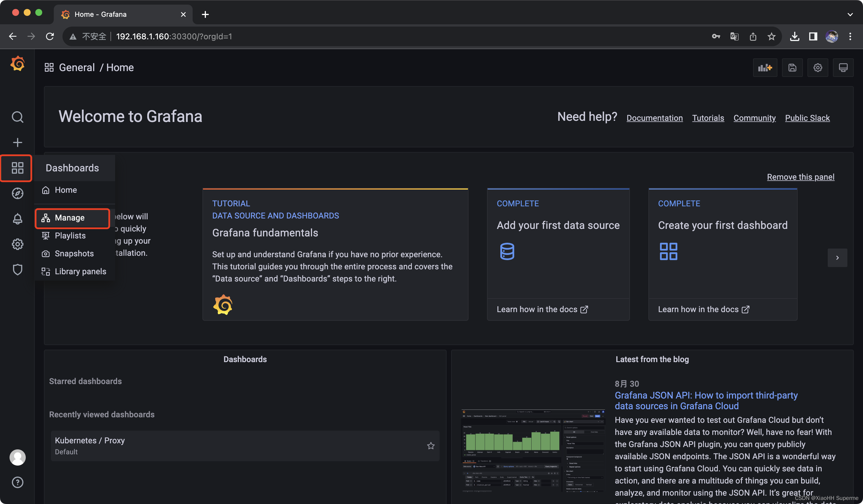Show next setup cards with right chevron
The image size is (863, 504).
837,257
